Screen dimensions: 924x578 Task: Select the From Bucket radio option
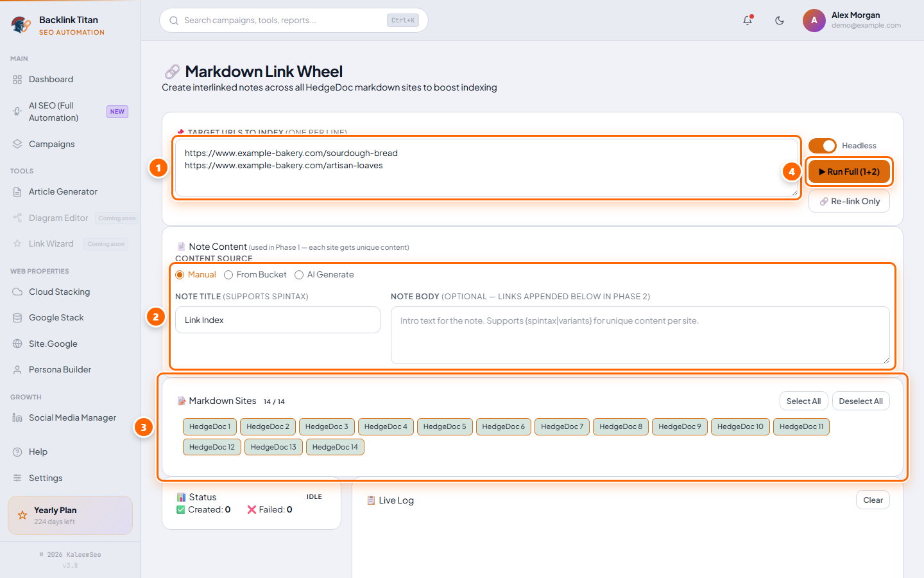[228, 275]
